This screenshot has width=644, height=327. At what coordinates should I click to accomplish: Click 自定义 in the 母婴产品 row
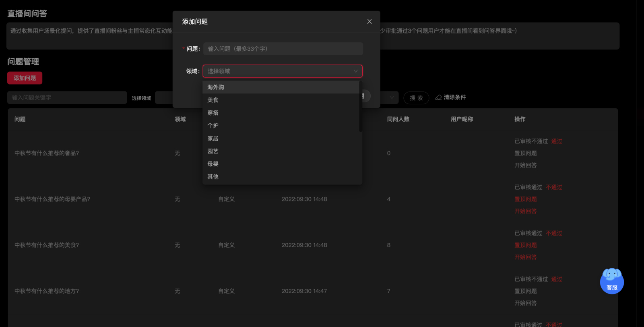pyautogui.click(x=226, y=199)
